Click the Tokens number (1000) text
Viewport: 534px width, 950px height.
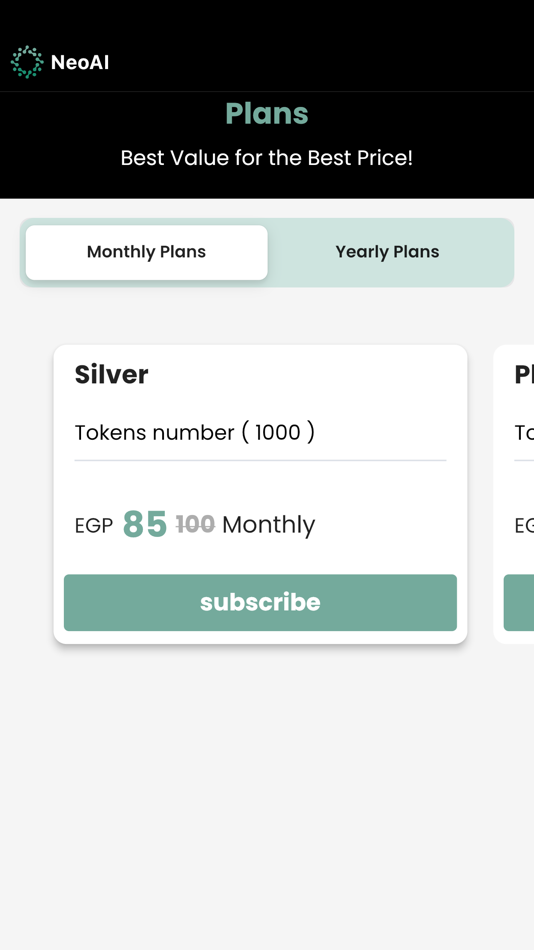[x=195, y=433]
